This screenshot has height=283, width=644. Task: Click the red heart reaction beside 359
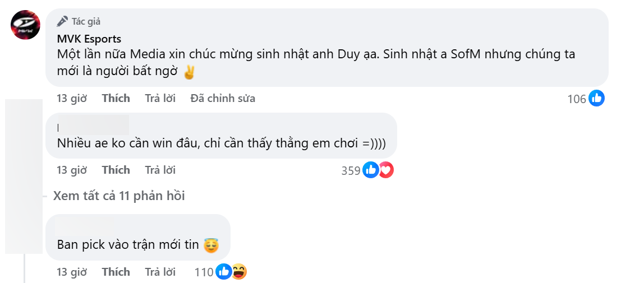[x=386, y=170]
